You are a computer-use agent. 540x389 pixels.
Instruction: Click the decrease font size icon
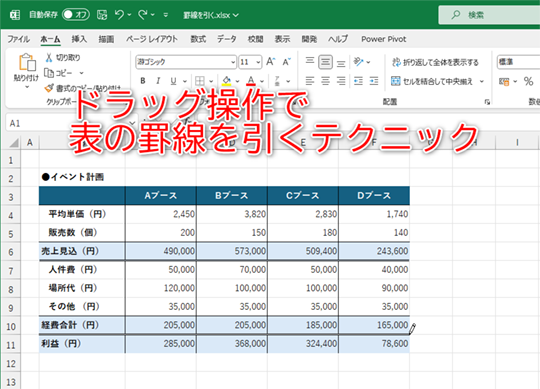point(287,62)
